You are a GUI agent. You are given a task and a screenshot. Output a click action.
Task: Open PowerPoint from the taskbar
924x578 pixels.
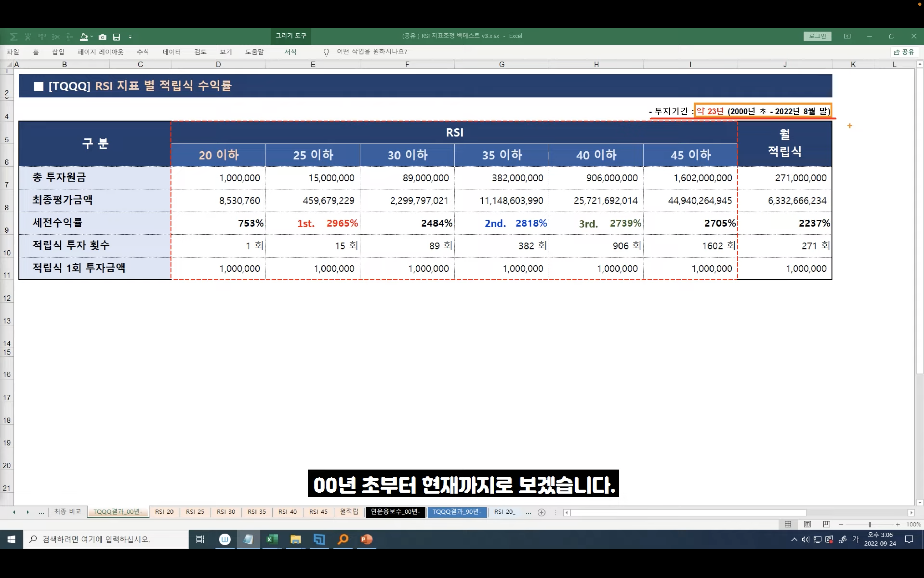(x=366, y=539)
